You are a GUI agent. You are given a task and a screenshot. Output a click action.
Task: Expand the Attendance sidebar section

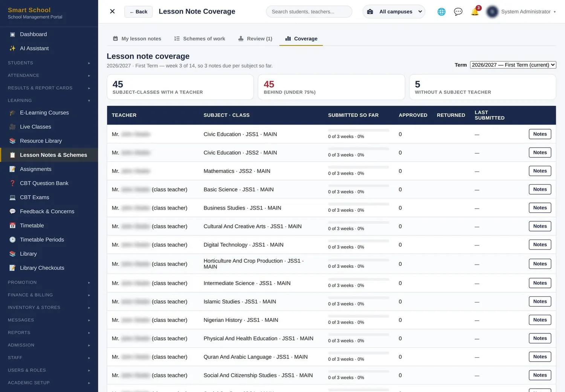(49, 75)
